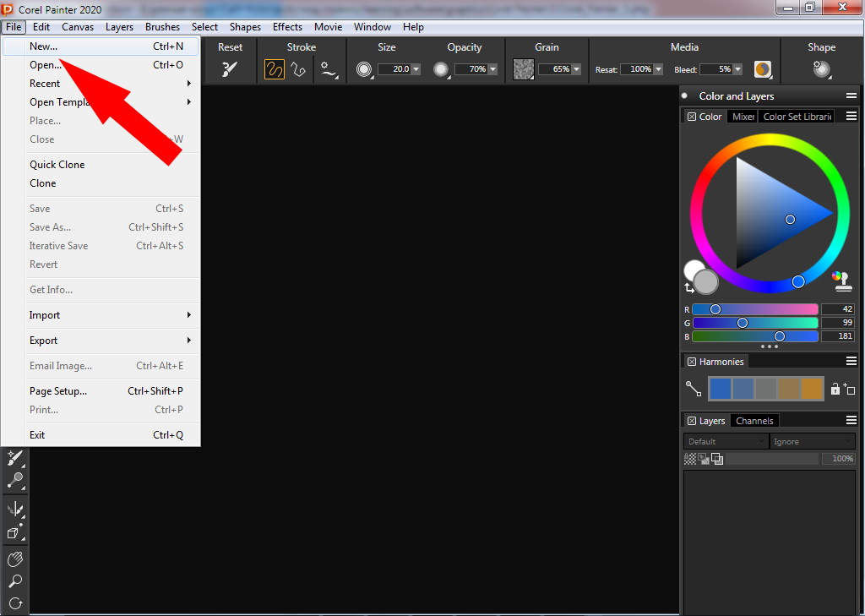This screenshot has width=865, height=616.
Task: Click the Quick Clone menu entry
Action: click(57, 165)
